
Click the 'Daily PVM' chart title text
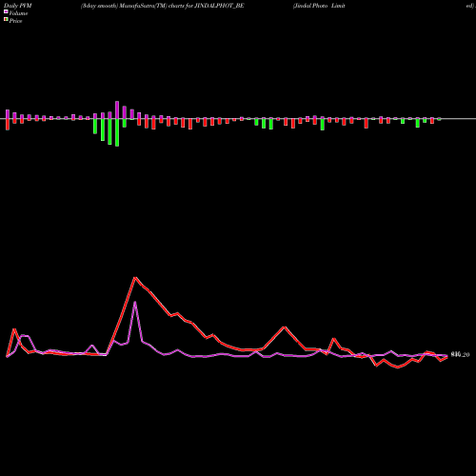pos(18,6)
